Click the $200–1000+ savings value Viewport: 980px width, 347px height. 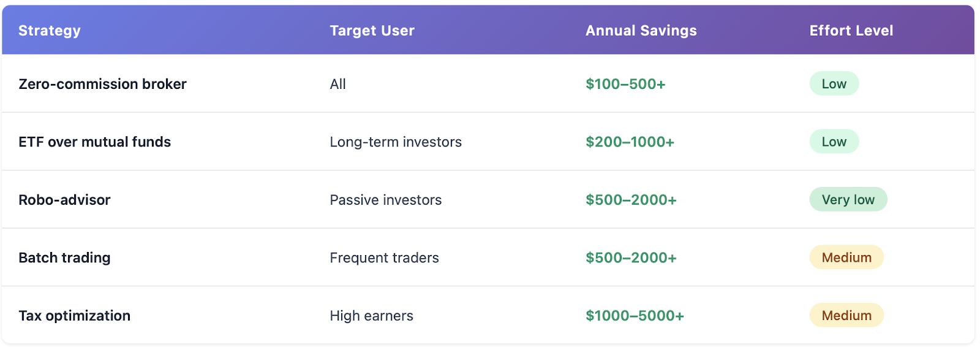[x=630, y=142]
